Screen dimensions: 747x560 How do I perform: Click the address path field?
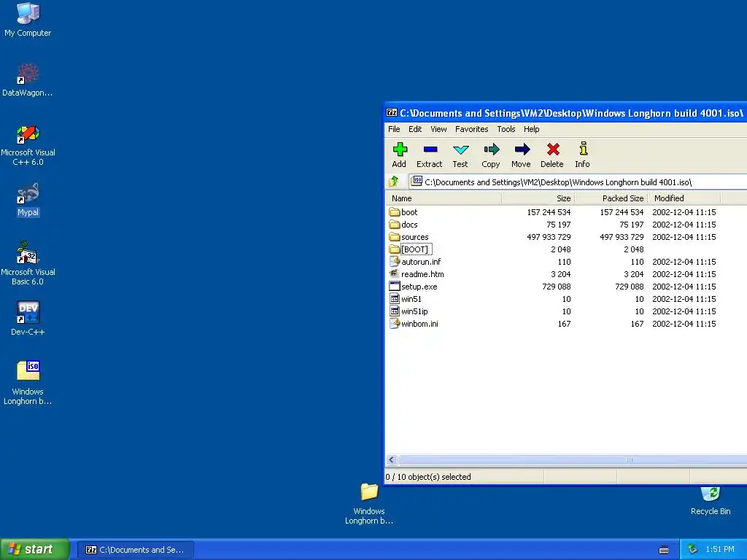coord(578,182)
